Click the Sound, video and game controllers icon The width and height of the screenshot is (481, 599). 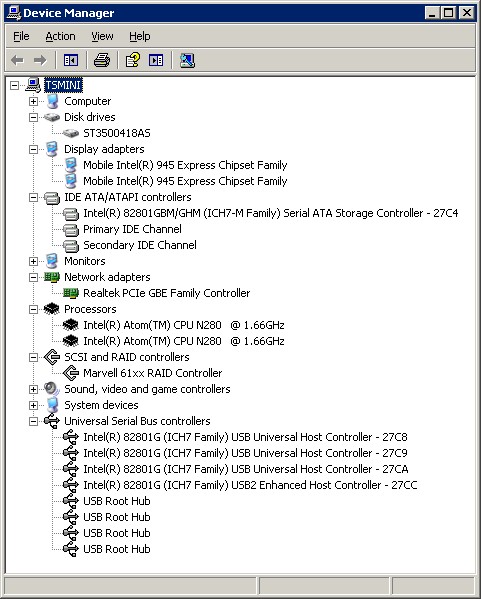click(52, 389)
